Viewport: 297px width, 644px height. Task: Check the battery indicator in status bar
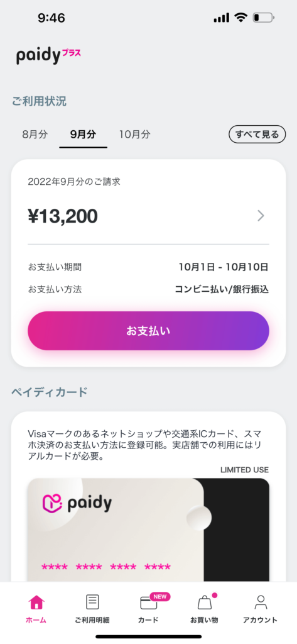pyautogui.click(x=263, y=18)
